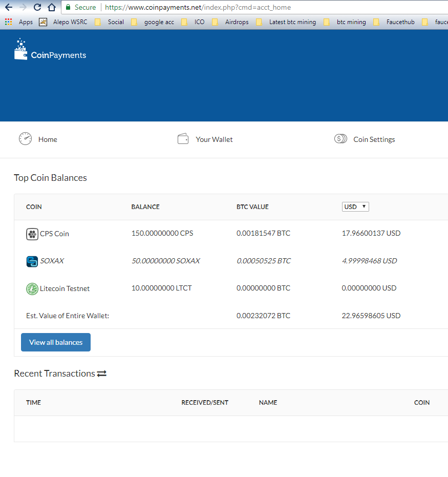
Task: Click the Recent Transactions swap arrows icon
Action: tap(102, 374)
